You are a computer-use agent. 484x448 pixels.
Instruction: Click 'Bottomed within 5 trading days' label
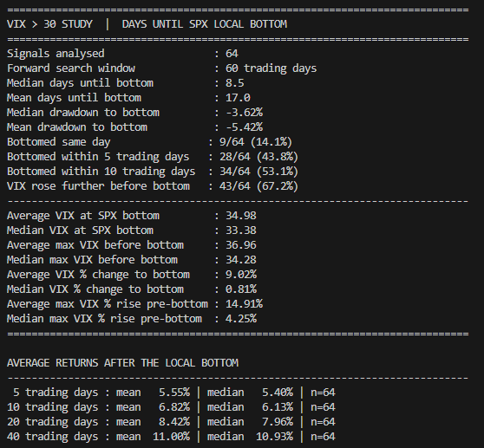[98, 157]
